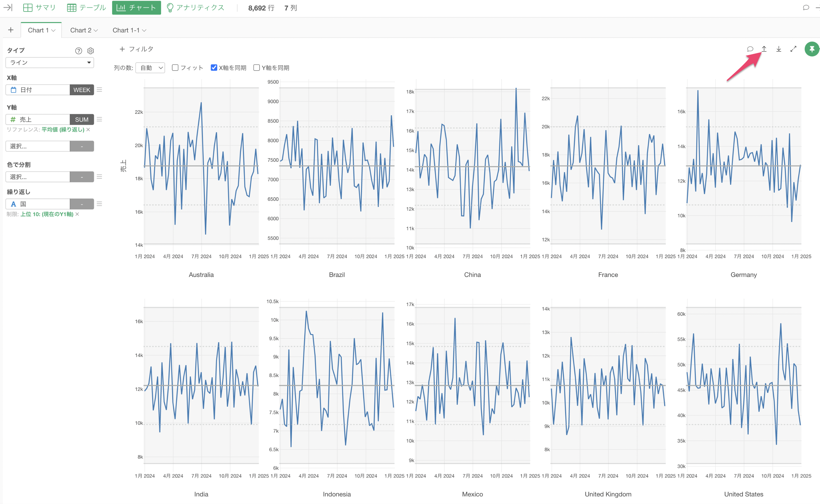Open chart type settings gear
Screen dimensions: 820x504
90,51
